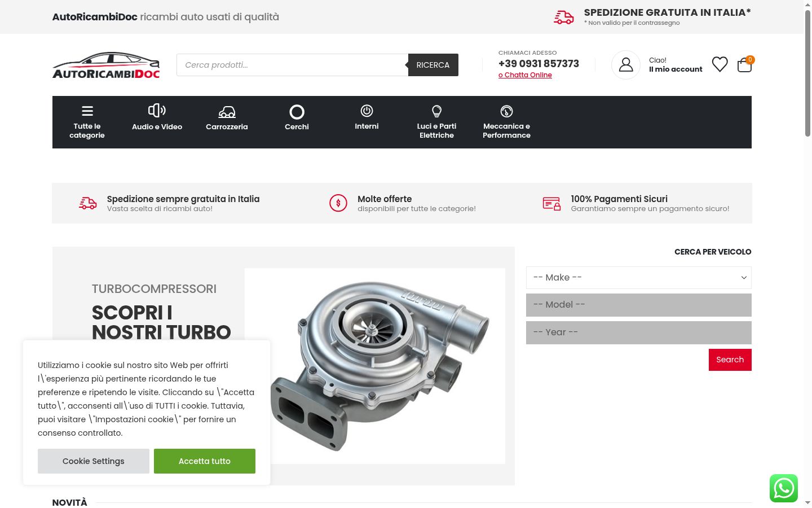812x508 pixels.
Task: Click the secure payment card icon
Action: [x=551, y=204]
